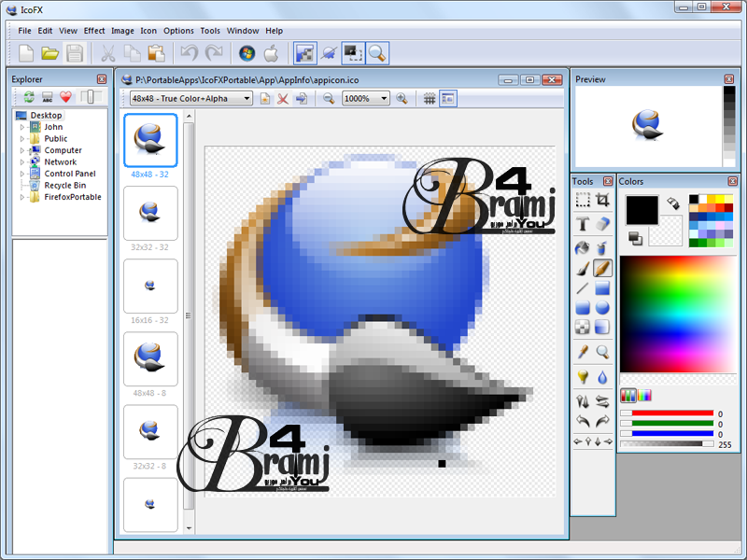Open an icon with the folder button
This screenshot has height=560, width=747.
click(50, 53)
